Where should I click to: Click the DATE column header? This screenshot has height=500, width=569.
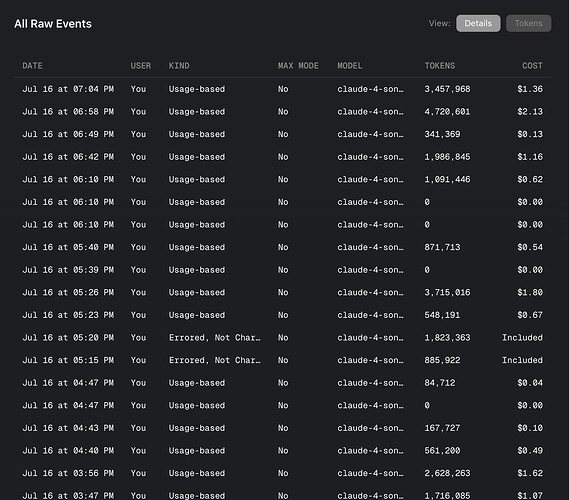click(32, 66)
